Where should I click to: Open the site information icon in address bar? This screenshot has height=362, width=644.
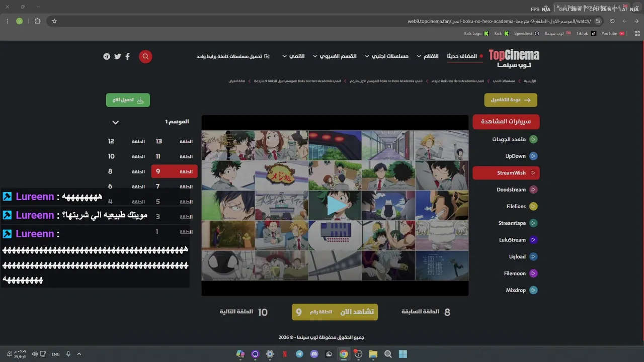pos(598,21)
